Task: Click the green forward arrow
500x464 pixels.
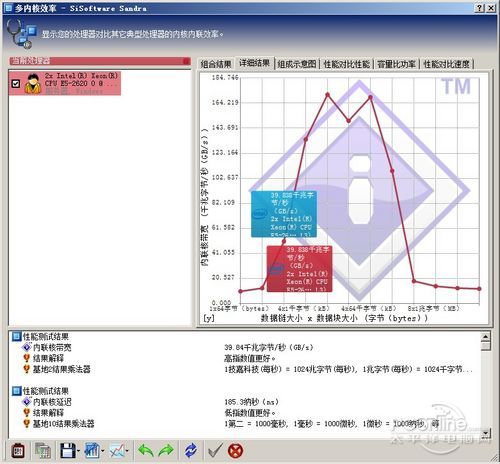Action: (166, 451)
